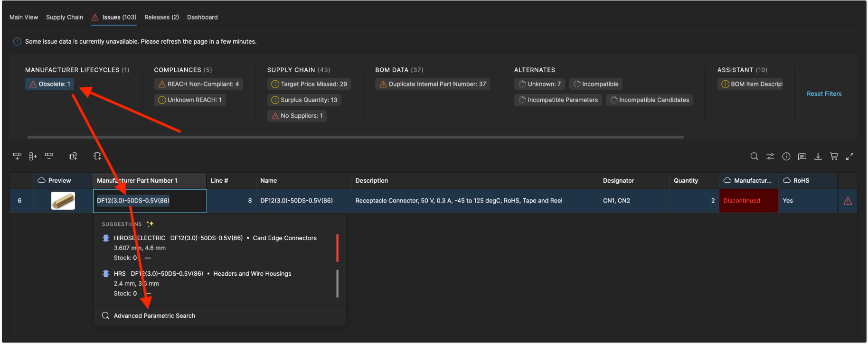
Task: Click the horizontal scrollbar under the issue filters
Action: 355,137
